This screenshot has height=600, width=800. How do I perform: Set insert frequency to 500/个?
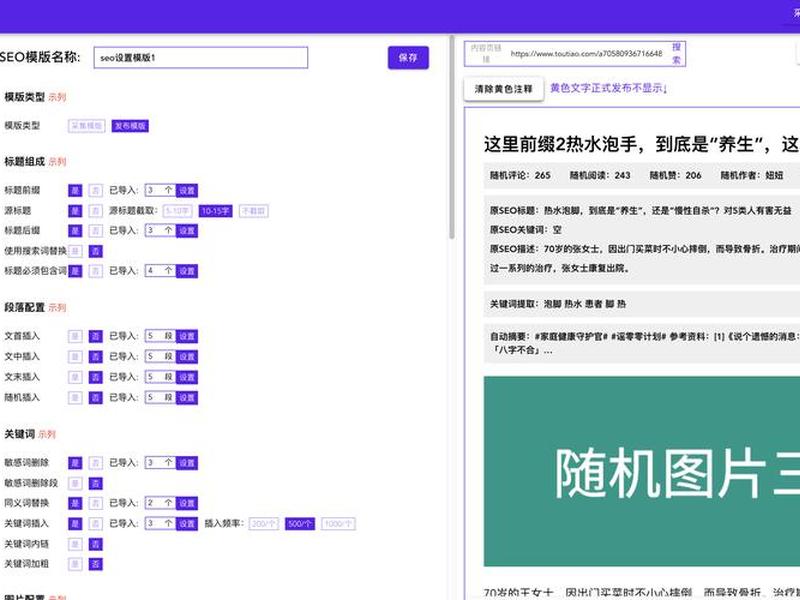point(300,523)
